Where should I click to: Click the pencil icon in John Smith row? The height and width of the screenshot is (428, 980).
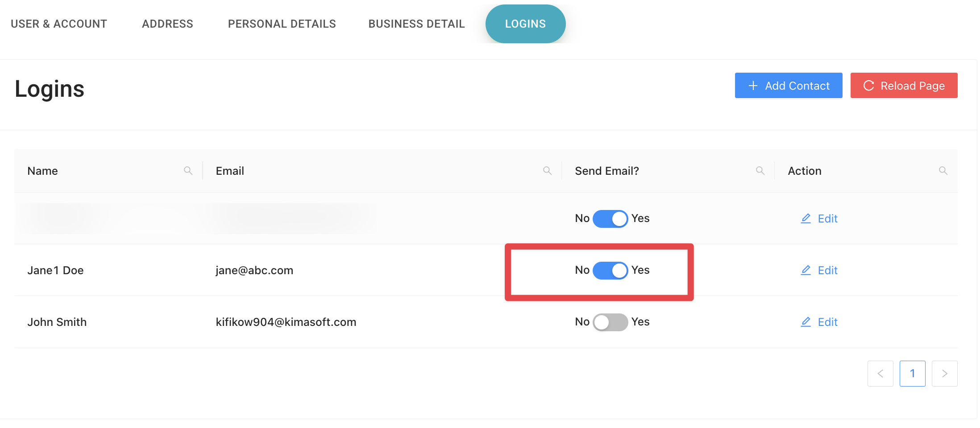pos(806,322)
